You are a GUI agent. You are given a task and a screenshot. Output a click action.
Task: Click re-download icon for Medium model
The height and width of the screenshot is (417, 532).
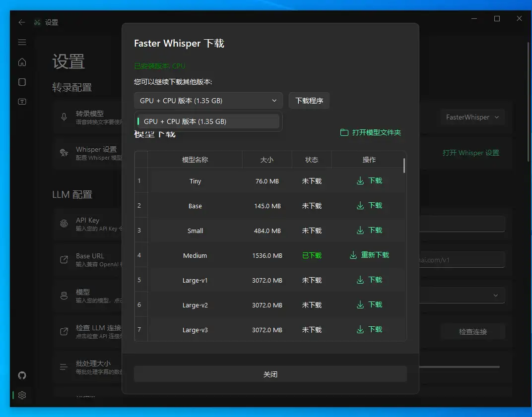[353, 255]
